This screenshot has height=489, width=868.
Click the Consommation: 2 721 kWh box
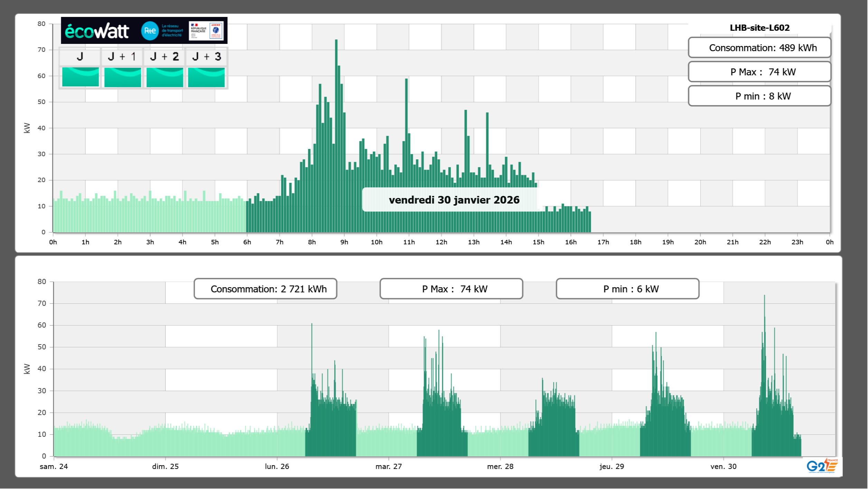coord(265,289)
